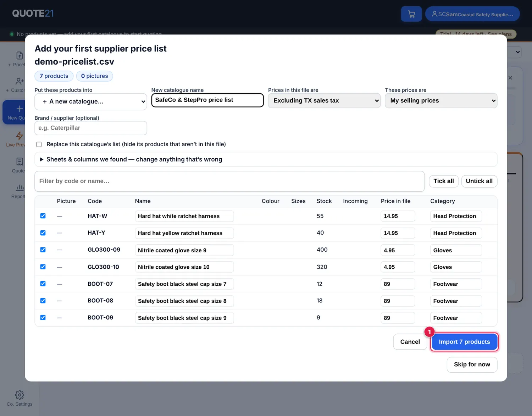Screen dimensions: 532x416
Task: Open Live Preview lightning icon in sidebar
Action: pyautogui.click(x=20, y=136)
